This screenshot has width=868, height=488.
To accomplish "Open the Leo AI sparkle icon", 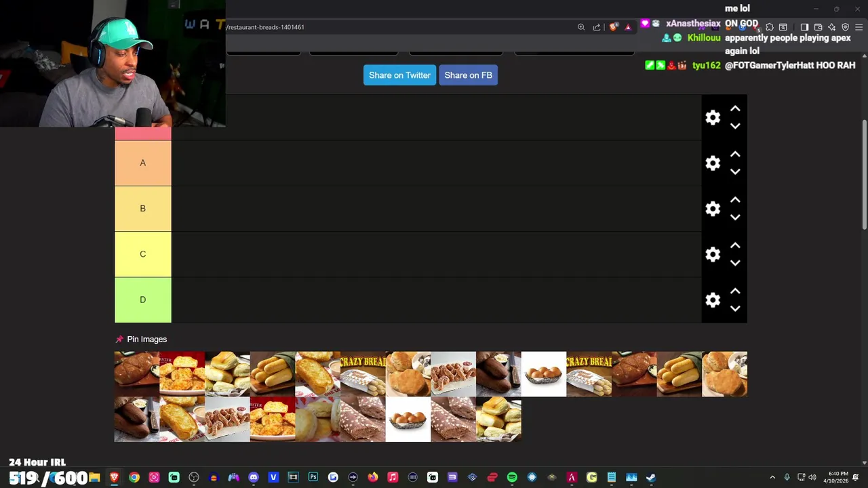I will [832, 27].
